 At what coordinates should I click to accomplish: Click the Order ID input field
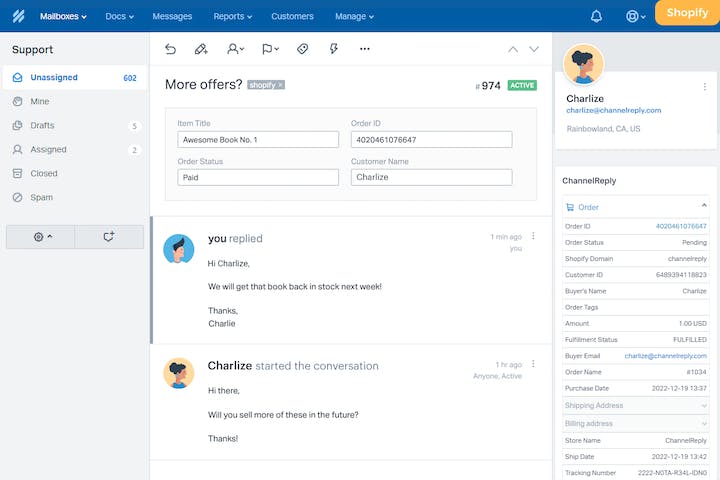tap(432, 140)
